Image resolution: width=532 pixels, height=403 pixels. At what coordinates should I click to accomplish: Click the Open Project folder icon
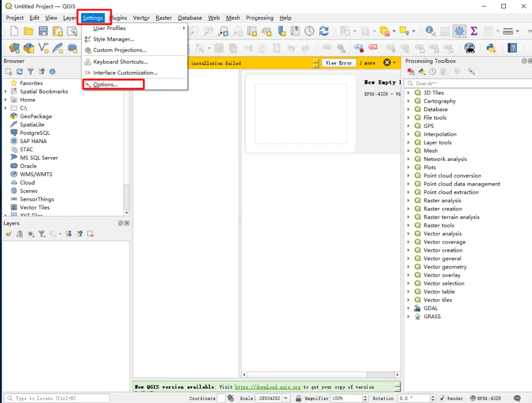[29, 31]
